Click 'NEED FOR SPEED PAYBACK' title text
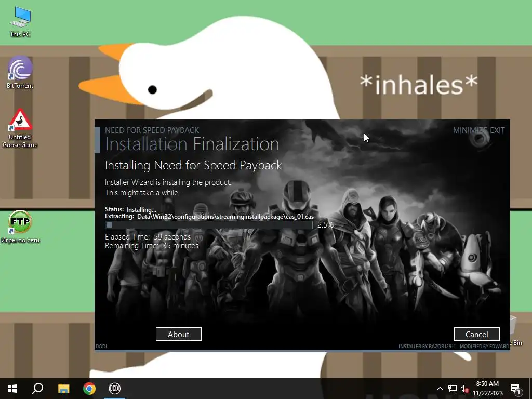Image resolution: width=532 pixels, height=399 pixels. [x=152, y=130]
